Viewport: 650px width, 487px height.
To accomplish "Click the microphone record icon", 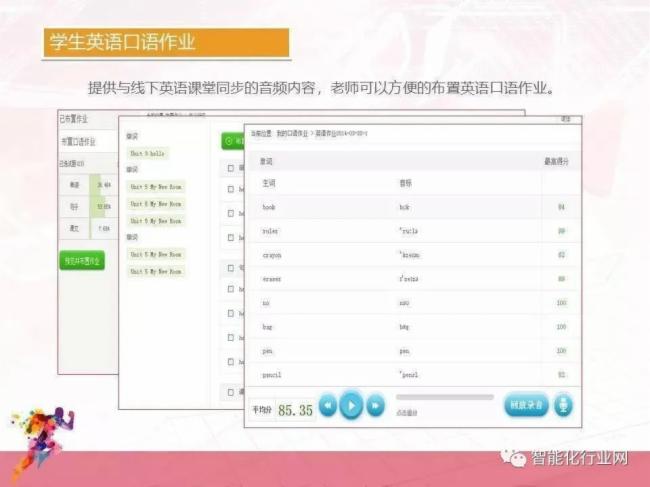I will pyautogui.click(x=565, y=406).
